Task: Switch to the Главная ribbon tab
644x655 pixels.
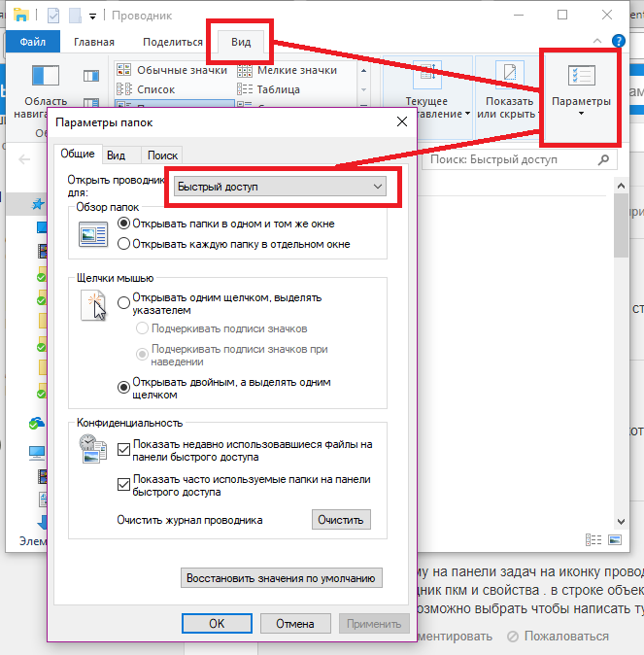Action: 94,42
